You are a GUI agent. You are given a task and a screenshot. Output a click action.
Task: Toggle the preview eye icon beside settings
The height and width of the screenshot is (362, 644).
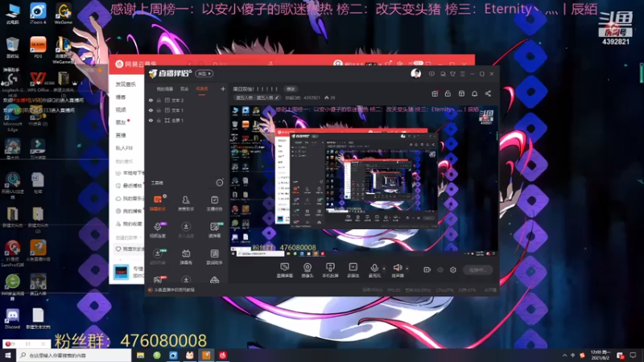pos(440,269)
